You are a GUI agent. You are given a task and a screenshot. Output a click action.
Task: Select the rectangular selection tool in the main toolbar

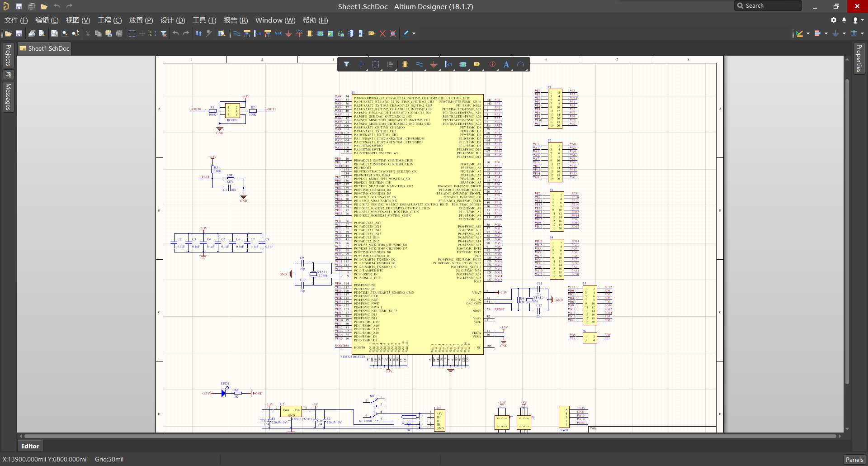coord(132,33)
